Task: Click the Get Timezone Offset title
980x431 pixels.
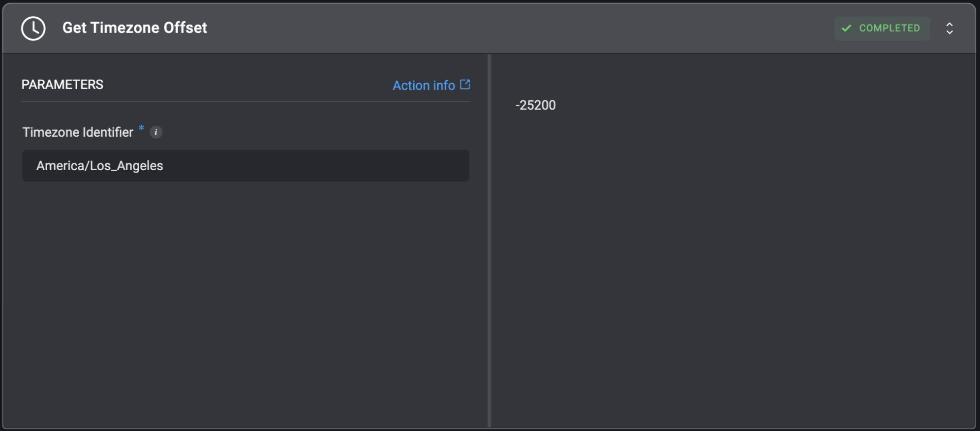Action: (x=134, y=28)
